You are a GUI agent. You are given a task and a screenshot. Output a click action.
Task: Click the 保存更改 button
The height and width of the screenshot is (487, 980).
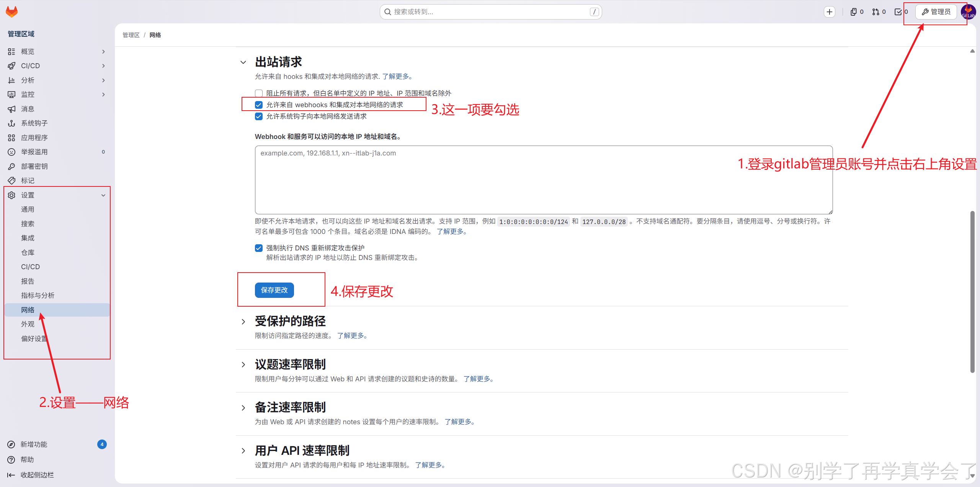274,290
